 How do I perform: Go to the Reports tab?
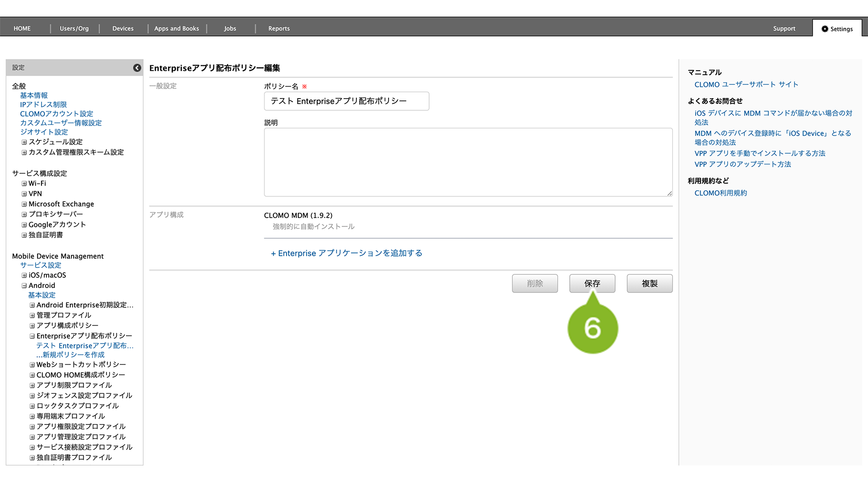click(279, 29)
